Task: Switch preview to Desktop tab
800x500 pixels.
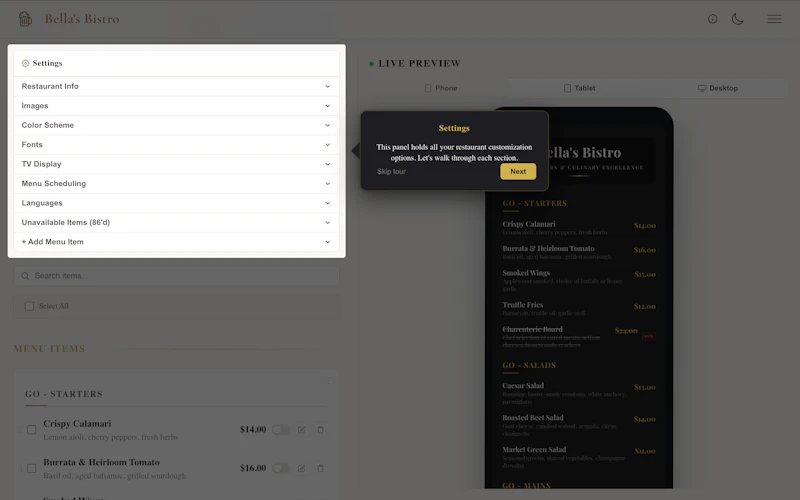Action: (x=718, y=88)
